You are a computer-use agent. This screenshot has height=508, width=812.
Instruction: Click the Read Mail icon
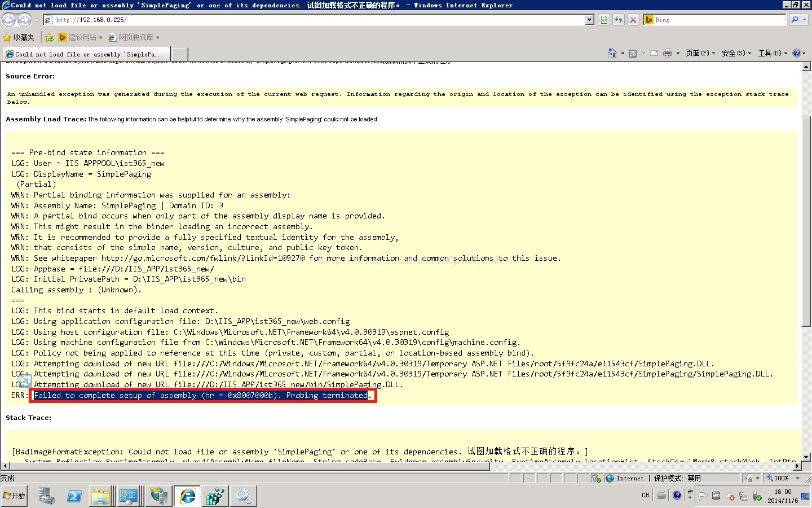click(x=654, y=53)
